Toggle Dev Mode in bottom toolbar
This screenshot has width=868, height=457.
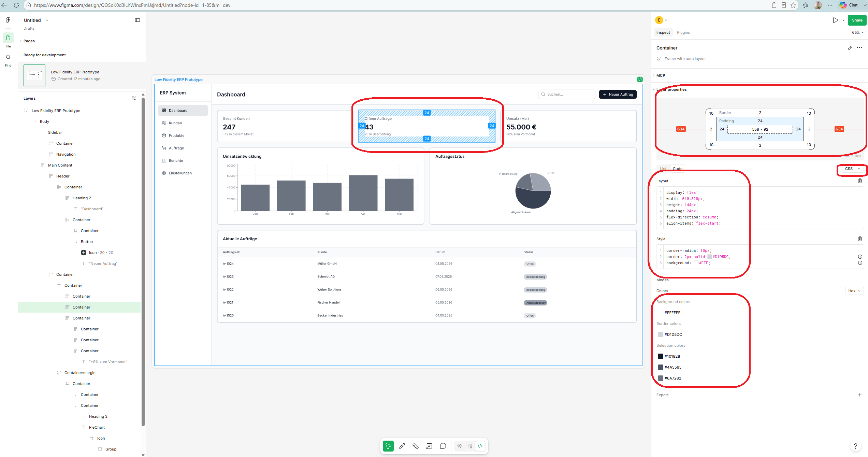[480, 446]
